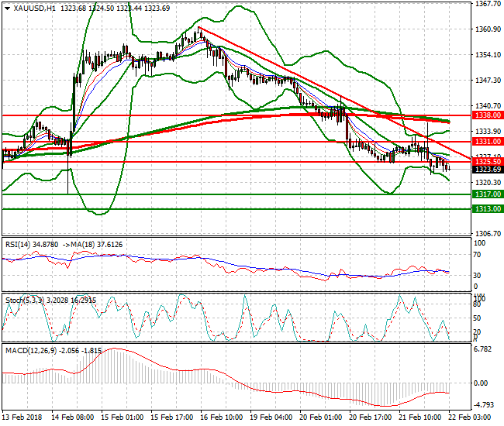Viewport: 504px width, 426px height.
Task: Click the MACD scale value -4.793
Action: (x=483, y=405)
